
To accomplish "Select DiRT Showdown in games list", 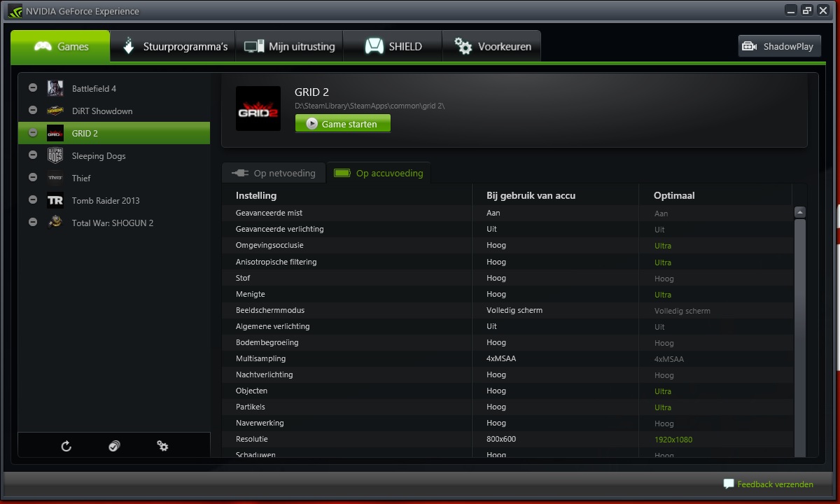I will point(114,111).
